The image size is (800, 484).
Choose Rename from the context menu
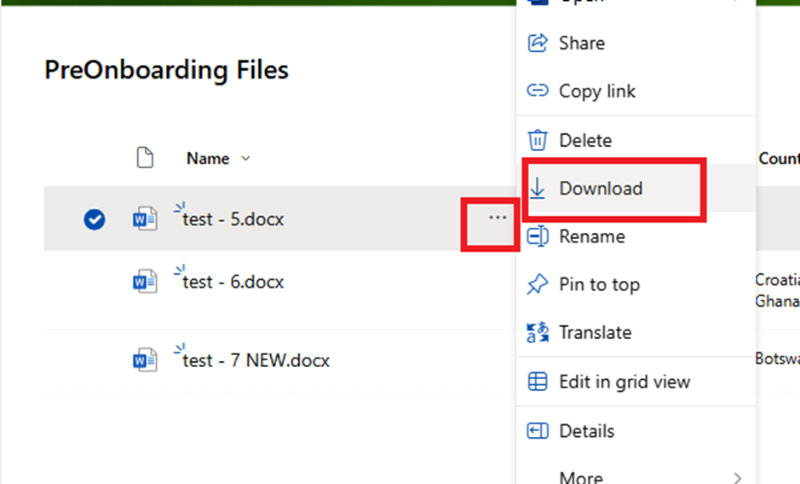pyautogui.click(x=636, y=236)
